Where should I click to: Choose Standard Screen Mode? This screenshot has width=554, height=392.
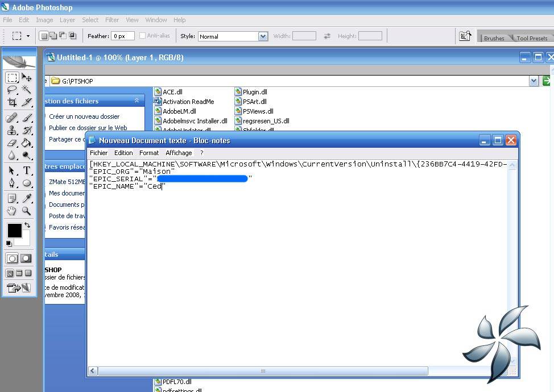10,273
